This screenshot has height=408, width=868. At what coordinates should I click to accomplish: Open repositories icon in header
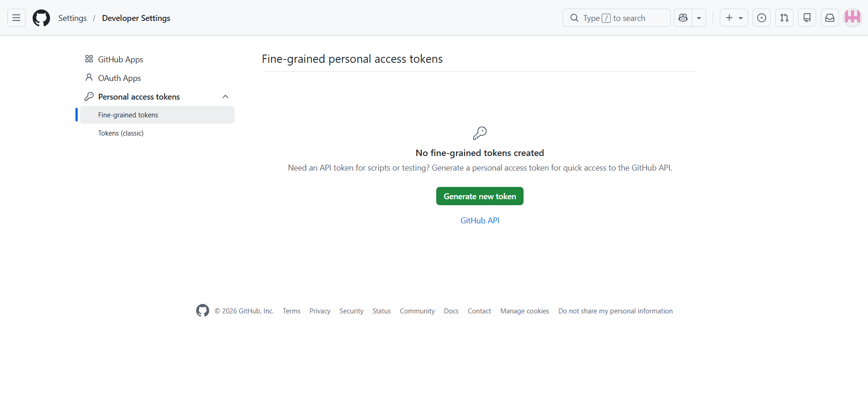coord(807,18)
